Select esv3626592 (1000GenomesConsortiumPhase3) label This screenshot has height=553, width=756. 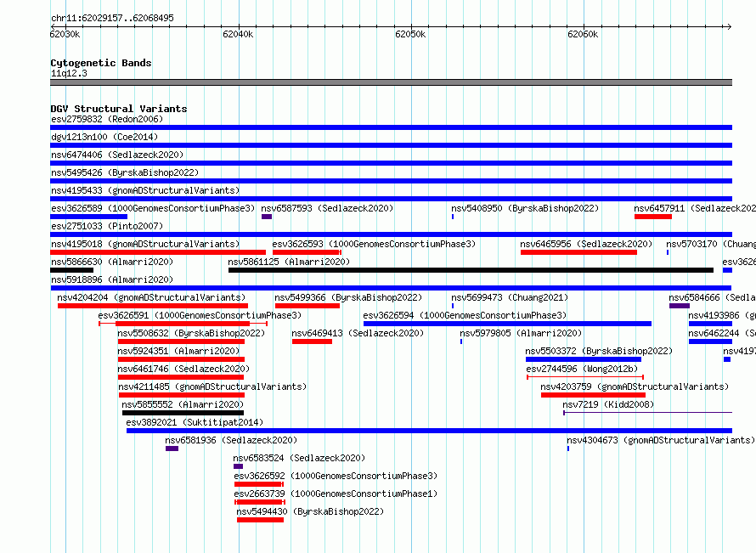pyautogui.click(x=336, y=476)
